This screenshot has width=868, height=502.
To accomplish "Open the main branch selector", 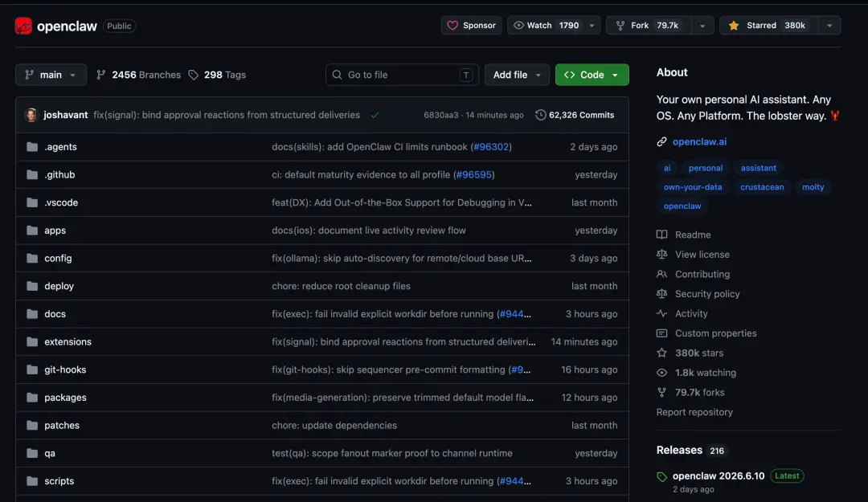I will click(51, 75).
